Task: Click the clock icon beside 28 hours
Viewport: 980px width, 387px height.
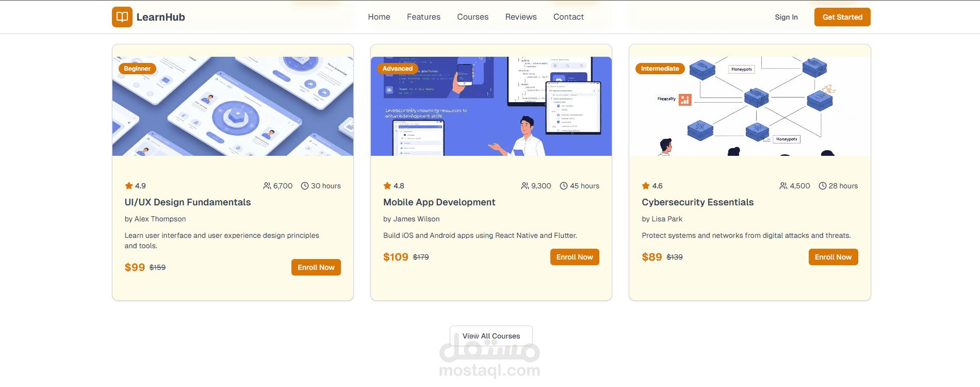Action: tap(823, 186)
